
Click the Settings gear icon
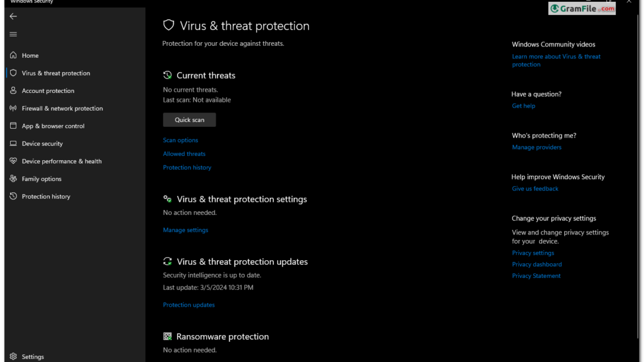tap(13, 356)
